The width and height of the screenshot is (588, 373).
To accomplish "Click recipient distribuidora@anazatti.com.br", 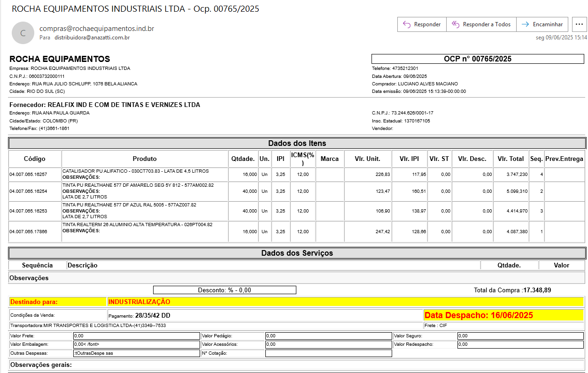I will 92,38.
